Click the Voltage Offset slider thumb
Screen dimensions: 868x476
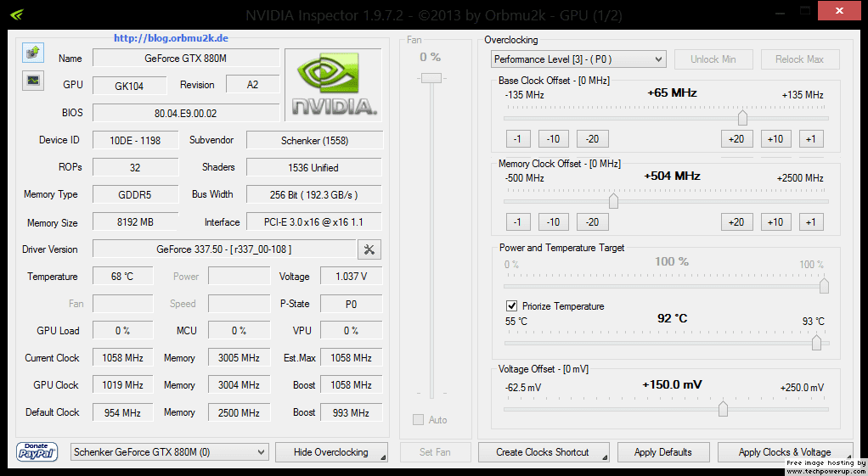click(723, 409)
